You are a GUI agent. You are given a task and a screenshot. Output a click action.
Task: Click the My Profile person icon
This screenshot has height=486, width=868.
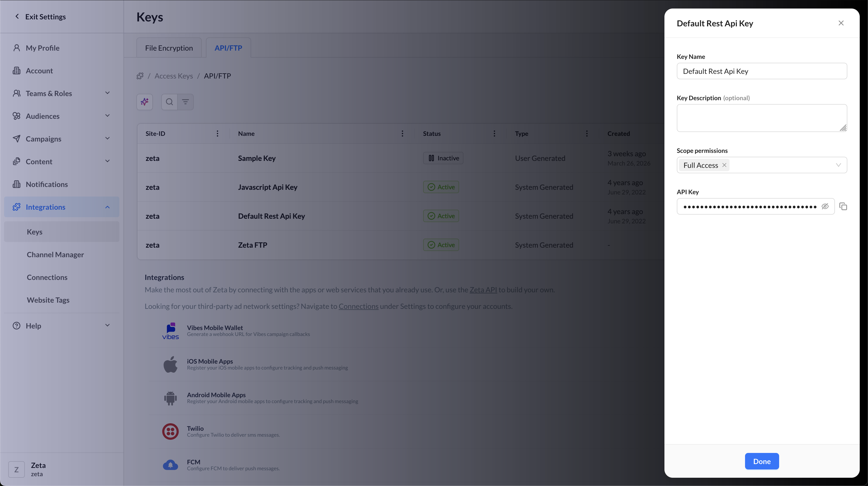click(17, 48)
